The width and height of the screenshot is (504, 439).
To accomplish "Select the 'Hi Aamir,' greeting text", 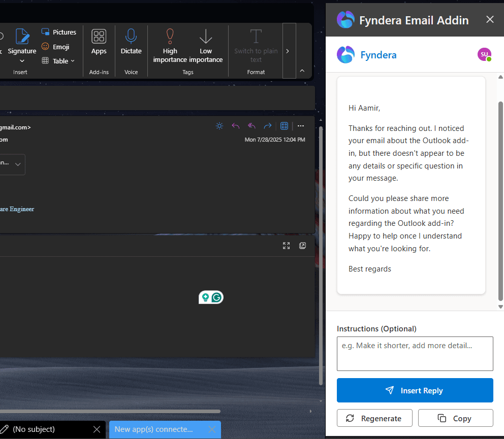I will click(364, 108).
